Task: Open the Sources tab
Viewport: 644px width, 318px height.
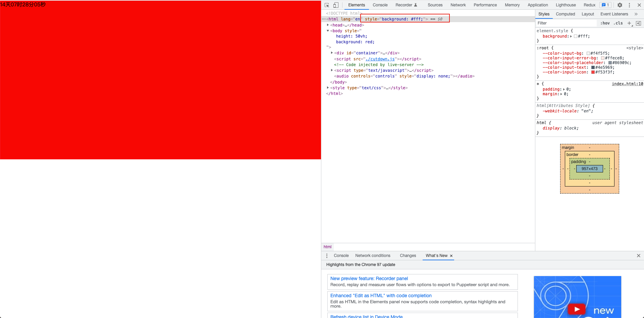Action: point(435,5)
